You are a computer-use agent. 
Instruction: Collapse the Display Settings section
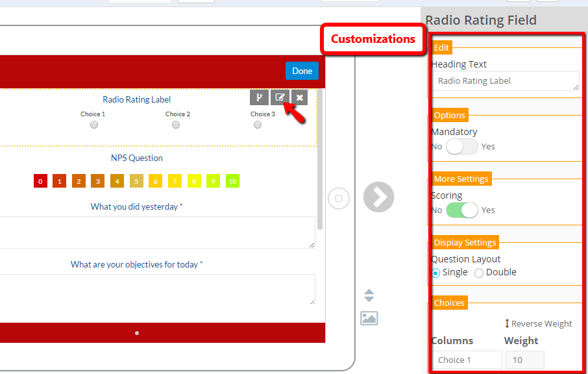[465, 242]
